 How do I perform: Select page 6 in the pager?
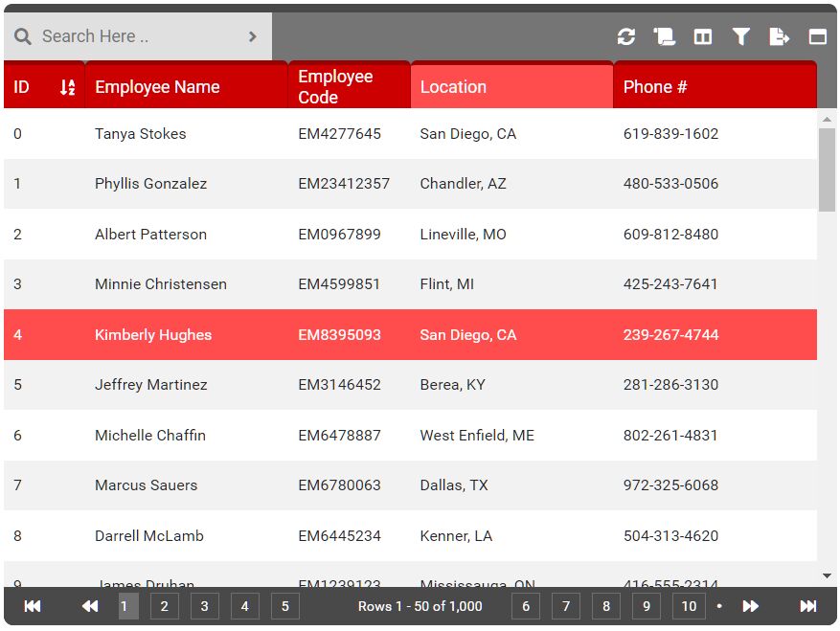pyautogui.click(x=526, y=606)
